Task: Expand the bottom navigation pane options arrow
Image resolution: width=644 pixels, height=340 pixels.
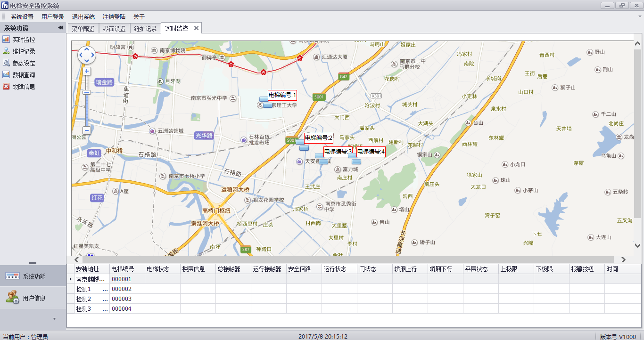Action: [54, 319]
